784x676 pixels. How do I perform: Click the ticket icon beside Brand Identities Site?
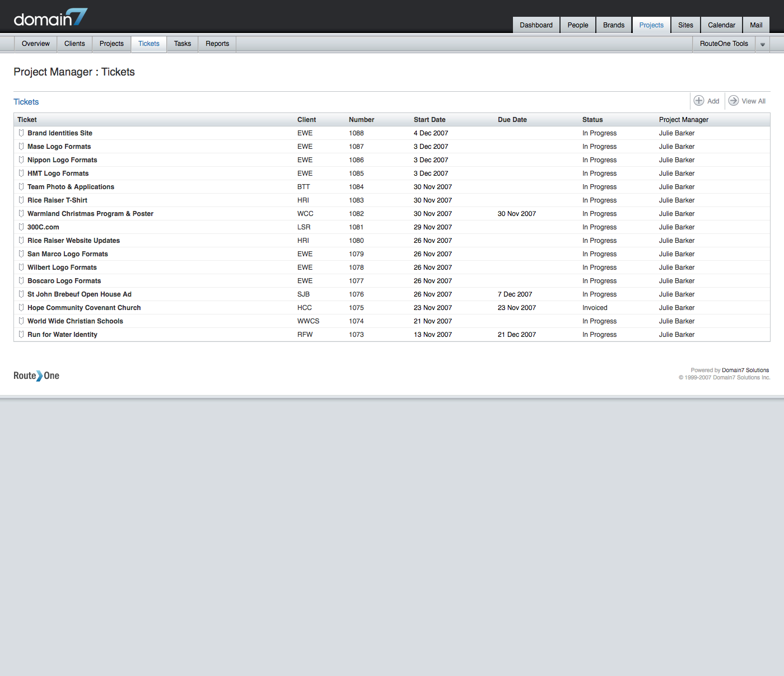click(x=21, y=133)
